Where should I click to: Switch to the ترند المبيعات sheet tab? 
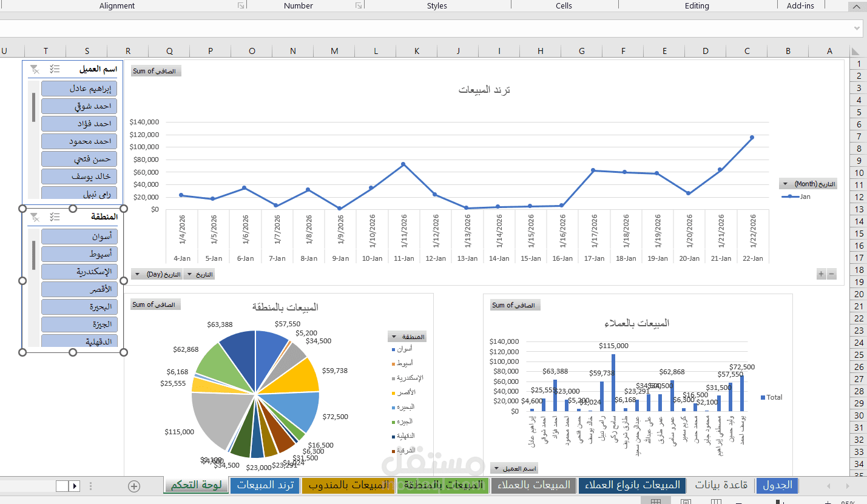[x=265, y=485]
